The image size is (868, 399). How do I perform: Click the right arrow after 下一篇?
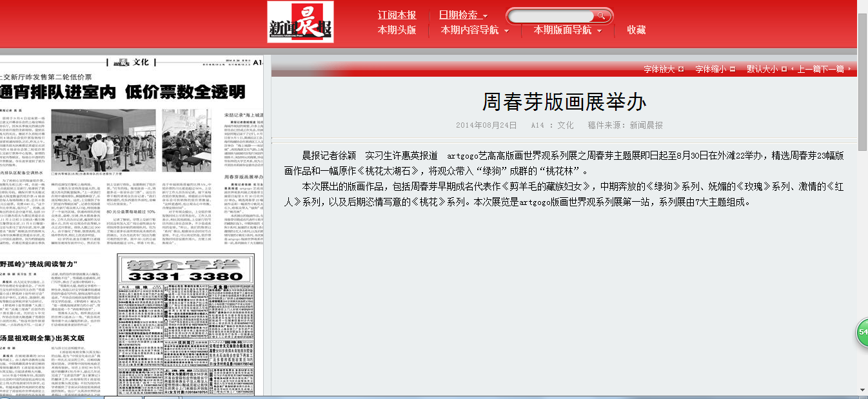[849, 69]
